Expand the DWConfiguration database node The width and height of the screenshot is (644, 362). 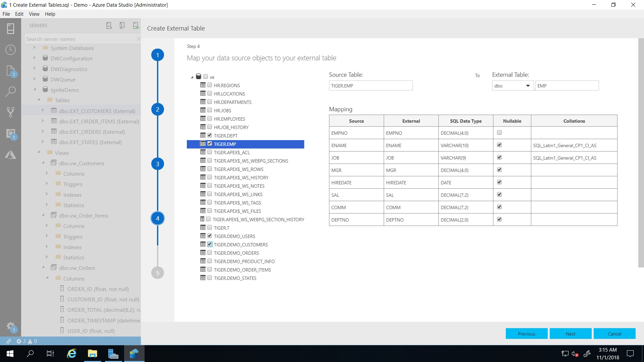pos(35,58)
